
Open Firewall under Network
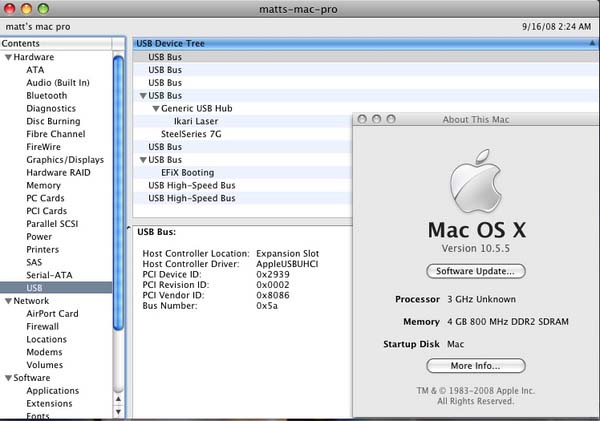pos(43,326)
